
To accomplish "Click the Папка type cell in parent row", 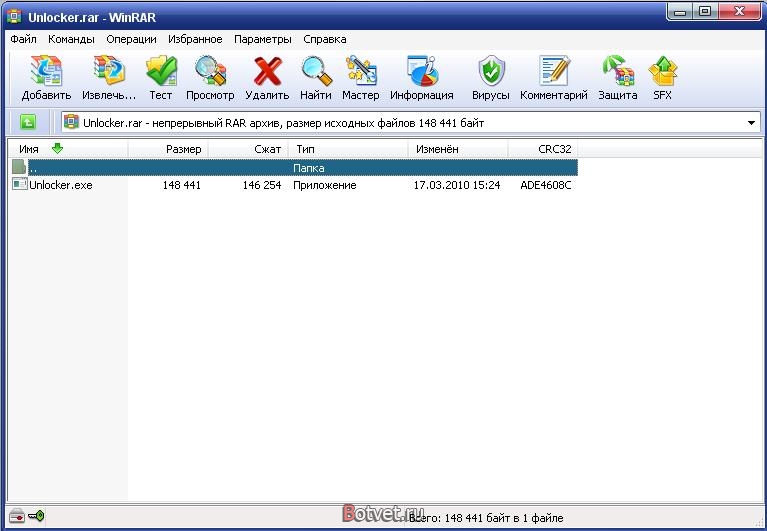I will [309, 168].
